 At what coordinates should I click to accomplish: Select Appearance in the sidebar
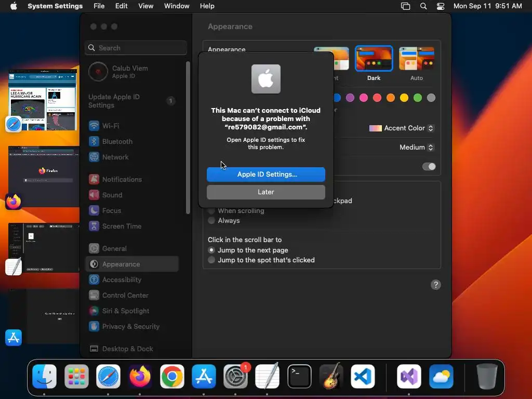click(132, 264)
